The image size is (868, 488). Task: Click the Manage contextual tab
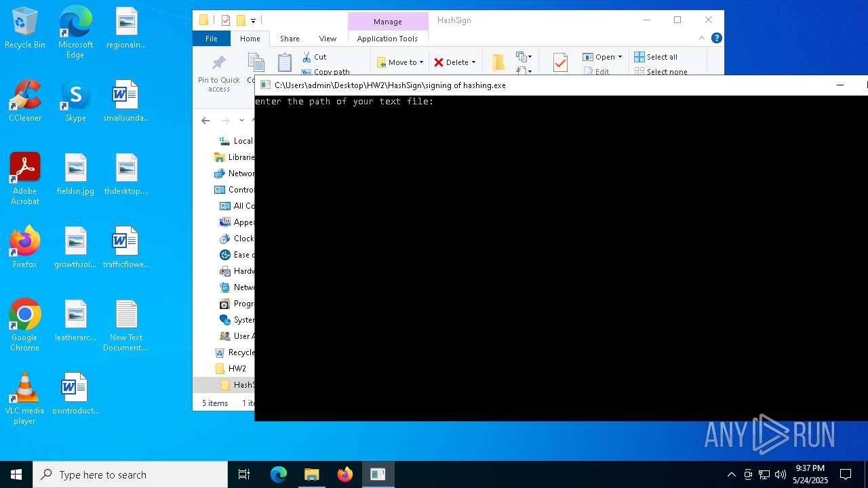click(x=388, y=22)
